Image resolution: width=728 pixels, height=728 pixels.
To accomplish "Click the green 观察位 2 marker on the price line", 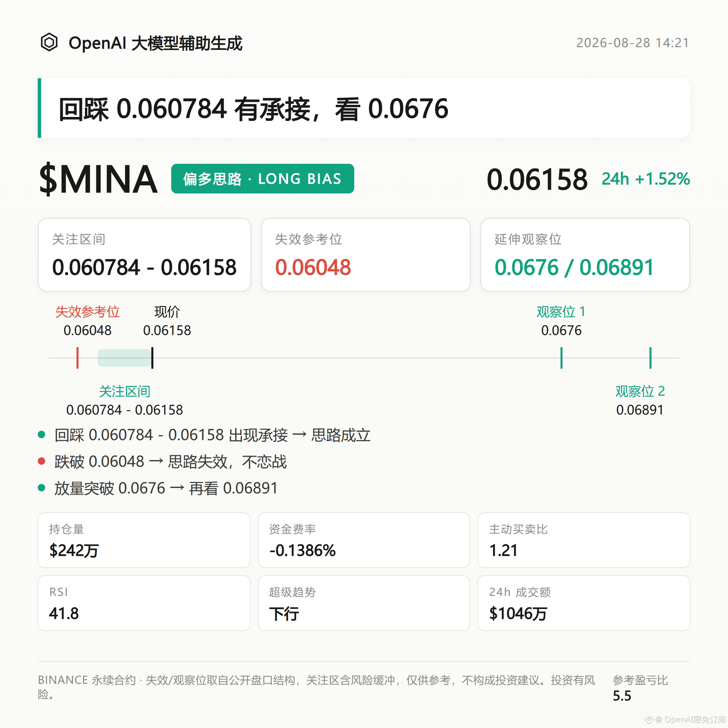I will [x=650, y=358].
